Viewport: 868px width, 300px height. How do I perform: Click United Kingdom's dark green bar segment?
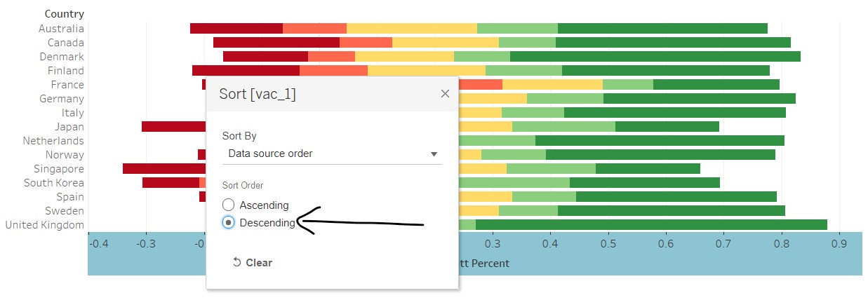(650, 225)
